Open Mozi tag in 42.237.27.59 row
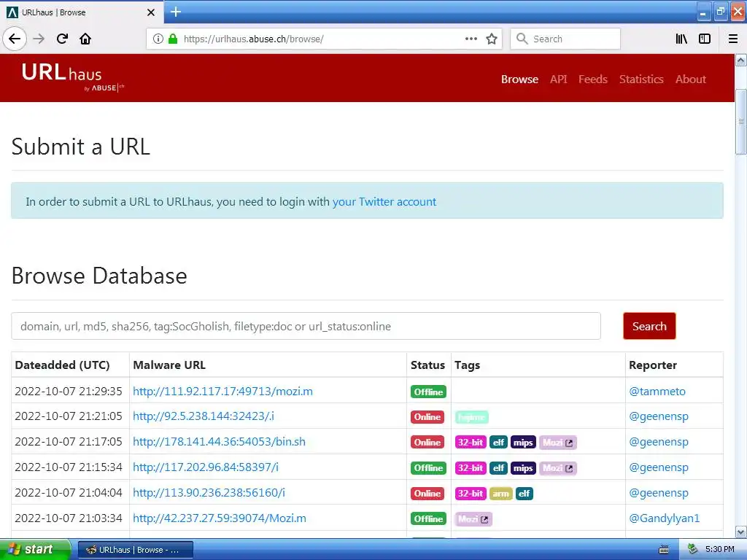The image size is (747, 560). (x=473, y=519)
